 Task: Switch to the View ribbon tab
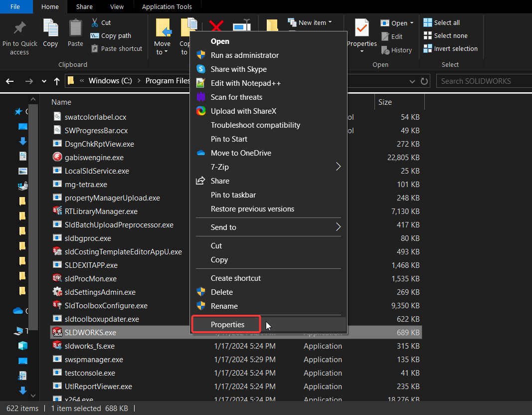coord(117,6)
